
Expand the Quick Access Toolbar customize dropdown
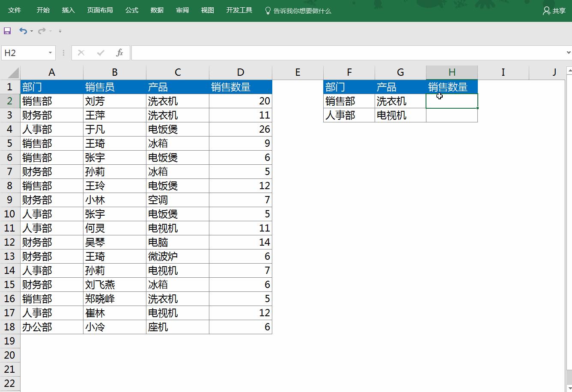coord(60,31)
